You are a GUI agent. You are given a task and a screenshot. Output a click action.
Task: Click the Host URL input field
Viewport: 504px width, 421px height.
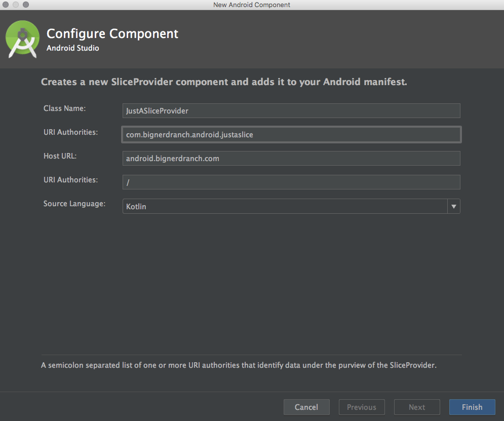pos(291,158)
